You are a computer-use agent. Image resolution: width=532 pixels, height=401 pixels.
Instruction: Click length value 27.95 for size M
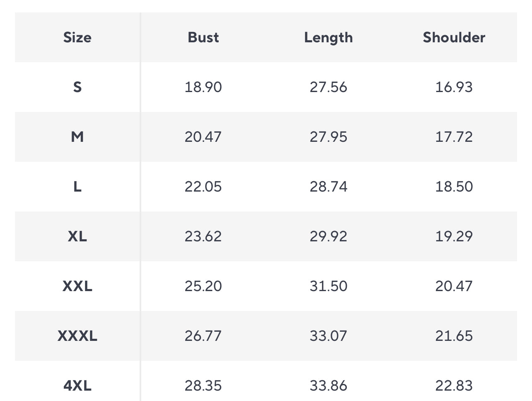pos(329,137)
